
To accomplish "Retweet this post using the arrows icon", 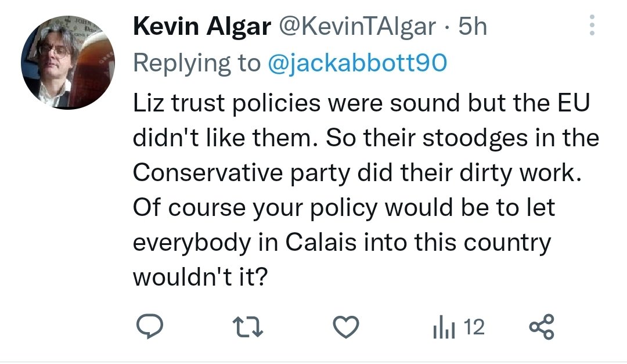I will pos(250,328).
